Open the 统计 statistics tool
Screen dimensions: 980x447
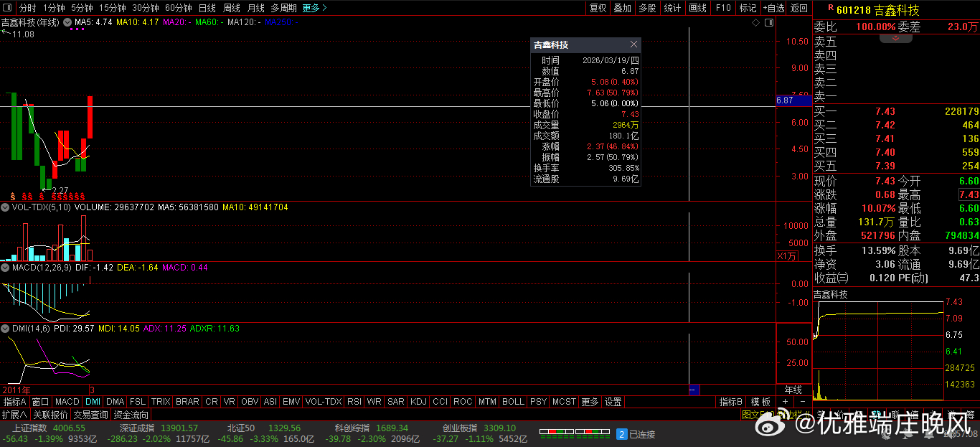click(x=672, y=8)
